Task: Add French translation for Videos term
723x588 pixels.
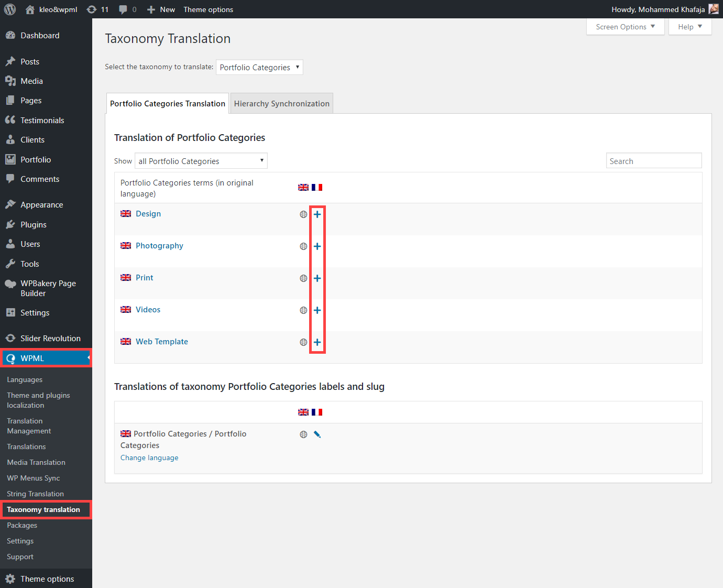Action: [317, 310]
